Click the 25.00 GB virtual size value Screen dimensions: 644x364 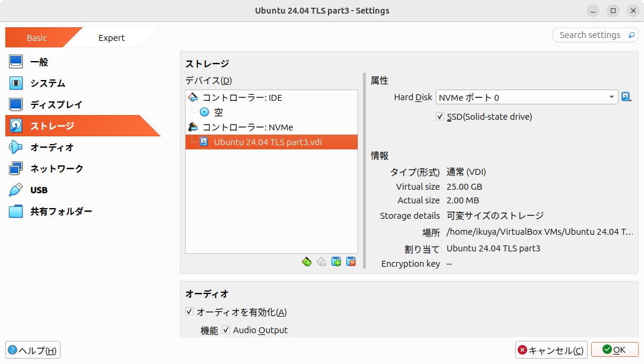tap(464, 187)
